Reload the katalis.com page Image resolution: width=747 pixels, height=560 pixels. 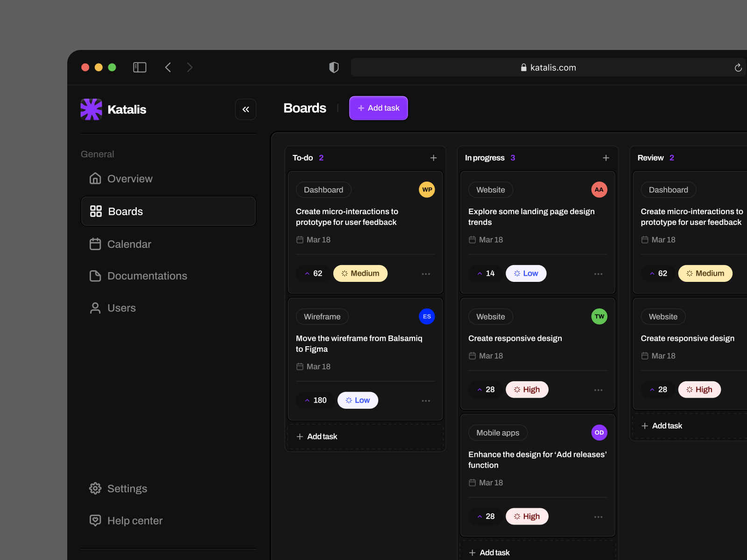738,68
